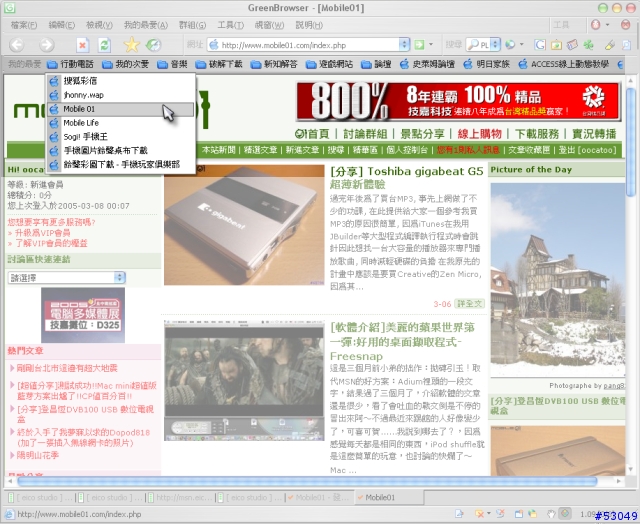
Task: Open the 編輯(E) menu
Action: coord(62,25)
